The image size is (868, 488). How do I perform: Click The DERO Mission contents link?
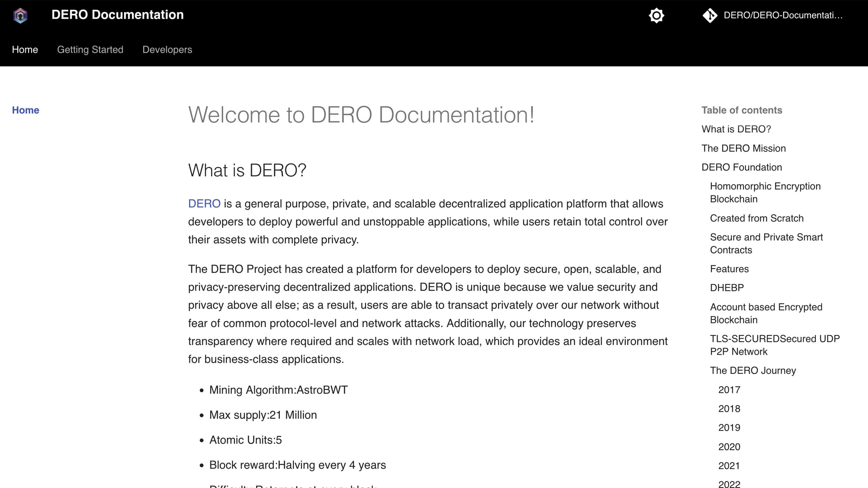tap(743, 149)
